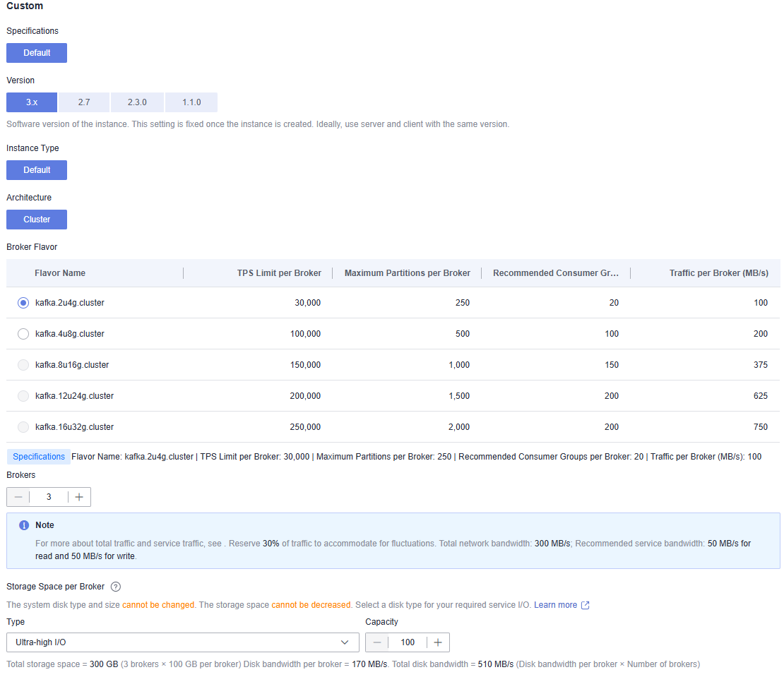Increase storage capacity with plus button
This screenshot has height=677, width=784.
[x=438, y=642]
